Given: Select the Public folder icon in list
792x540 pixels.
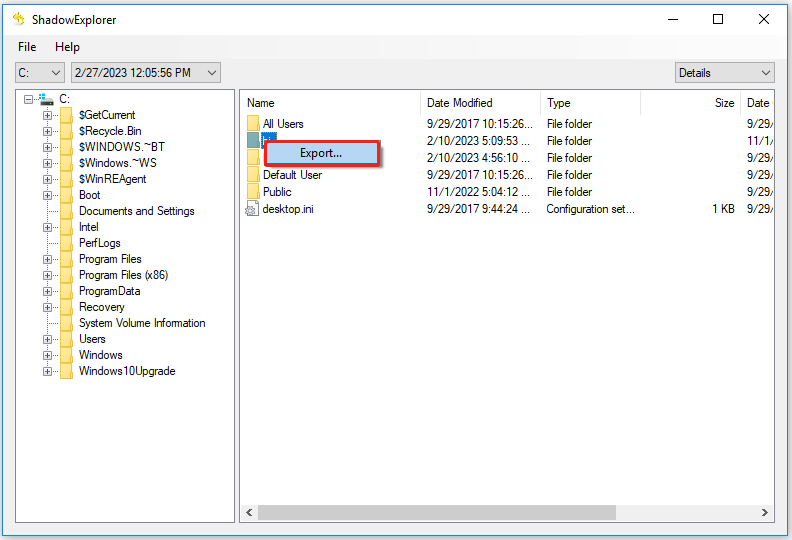Looking at the screenshot, I should tap(253, 192).
